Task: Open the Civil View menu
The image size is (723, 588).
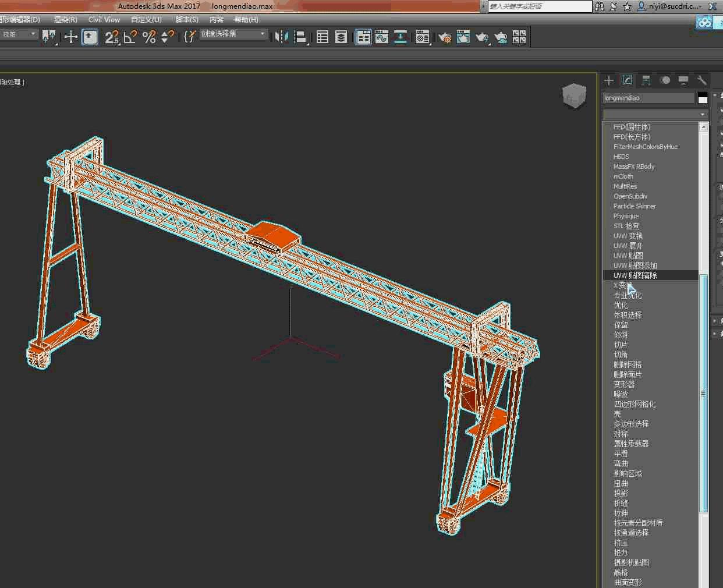Action: pos(104,20)
